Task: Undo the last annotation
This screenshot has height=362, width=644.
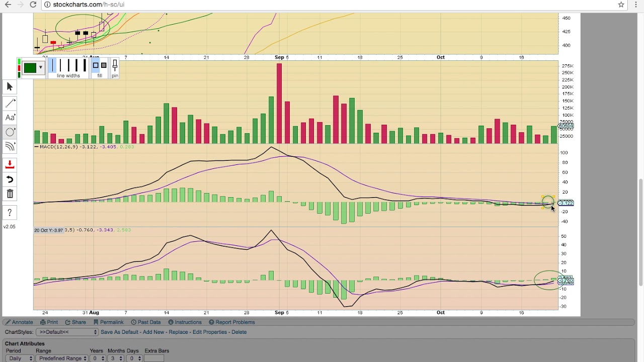Action: click(x=10, y=179)
